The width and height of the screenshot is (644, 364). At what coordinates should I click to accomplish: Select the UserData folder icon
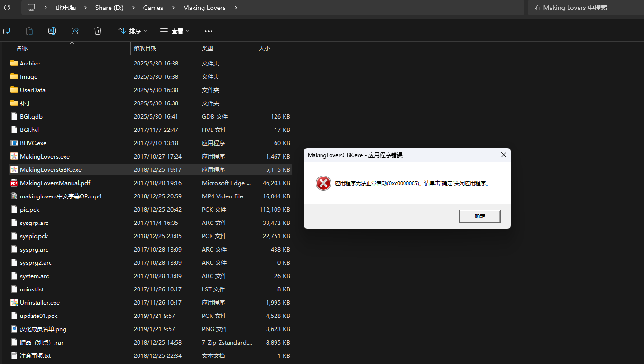tap(14, 90)
